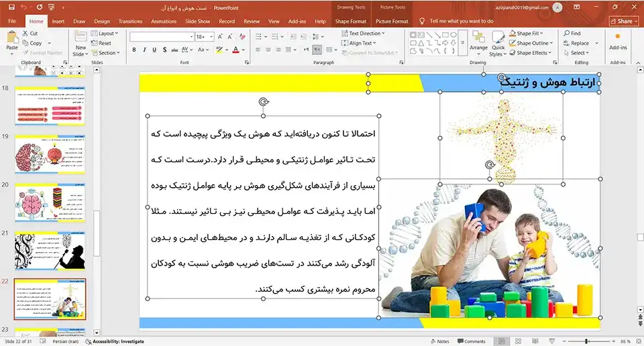Click the zoom slider handle
The image size is (644, 346).
pyautogui.click(x=587, y=341)
